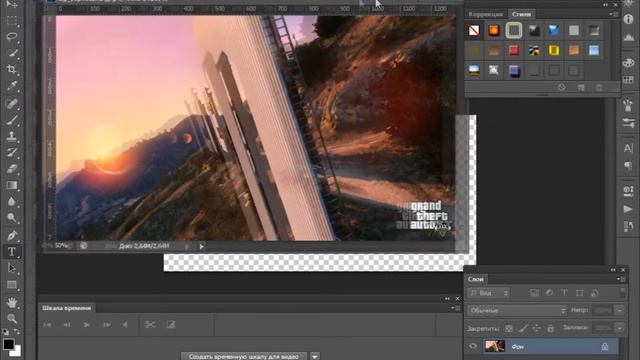Switch to the Коррекция tab

[486, 14]
